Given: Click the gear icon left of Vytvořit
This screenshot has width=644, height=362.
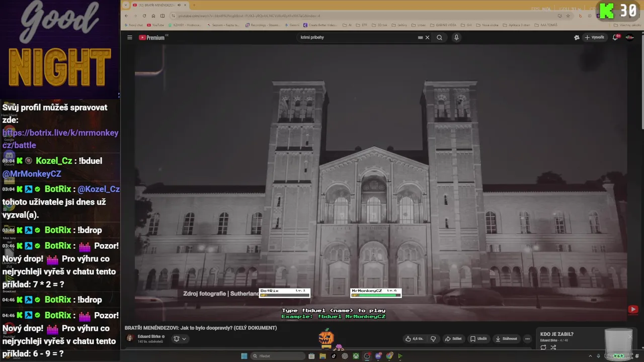Looking at the screenshot, I should click(577, 37).
